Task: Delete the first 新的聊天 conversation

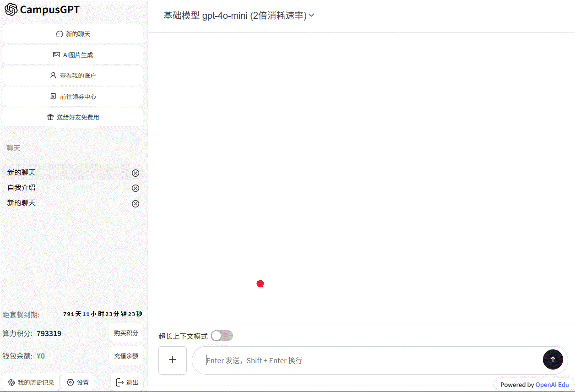Action: (x=136, y=173)
